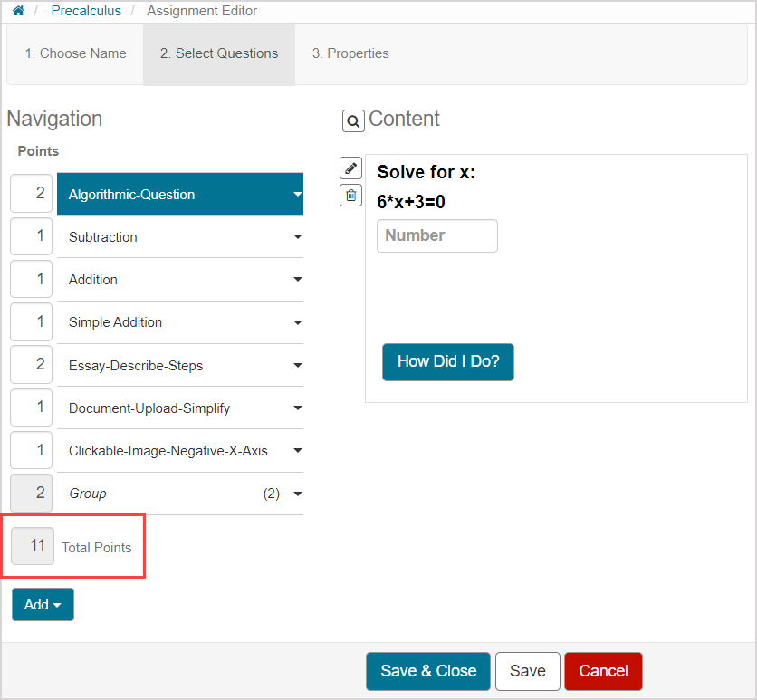Open the Subtraction question dropdown arrow
Viewport: 757px width, 700px height.
point(297,237)
